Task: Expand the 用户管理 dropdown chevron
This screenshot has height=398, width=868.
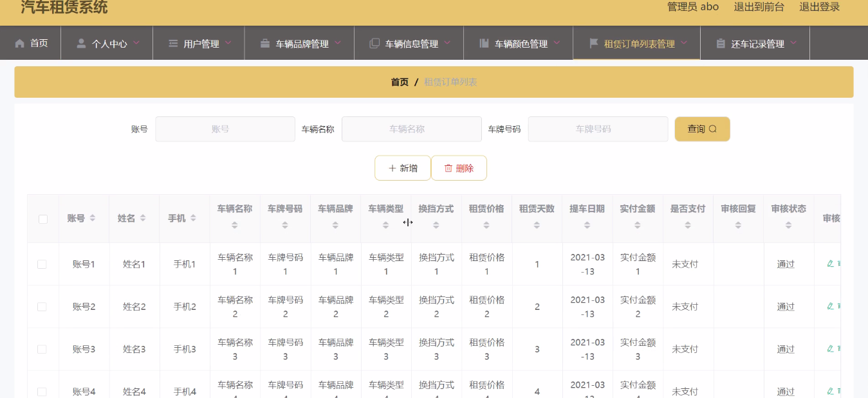Action: (228, 43)
